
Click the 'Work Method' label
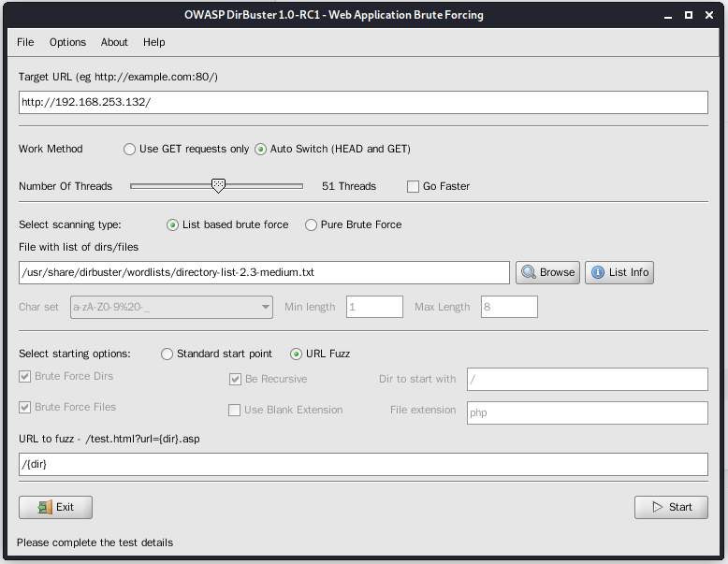51,149
